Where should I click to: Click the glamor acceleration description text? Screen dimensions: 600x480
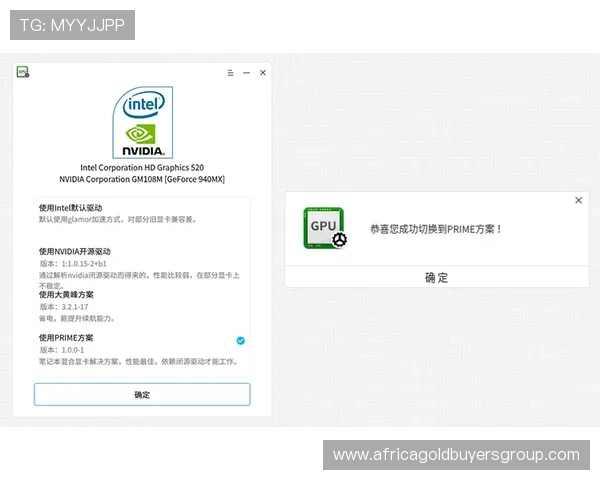(x=118, y=220)
